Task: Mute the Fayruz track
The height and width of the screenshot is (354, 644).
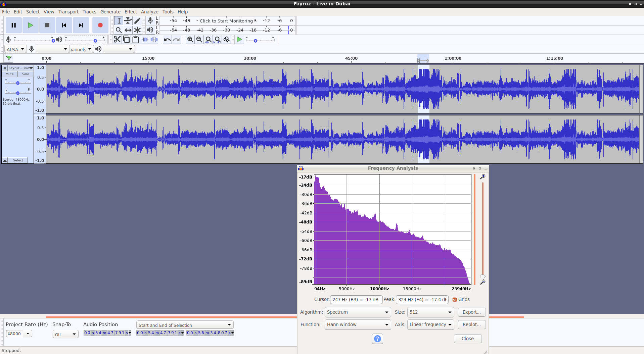Action: 10,74
